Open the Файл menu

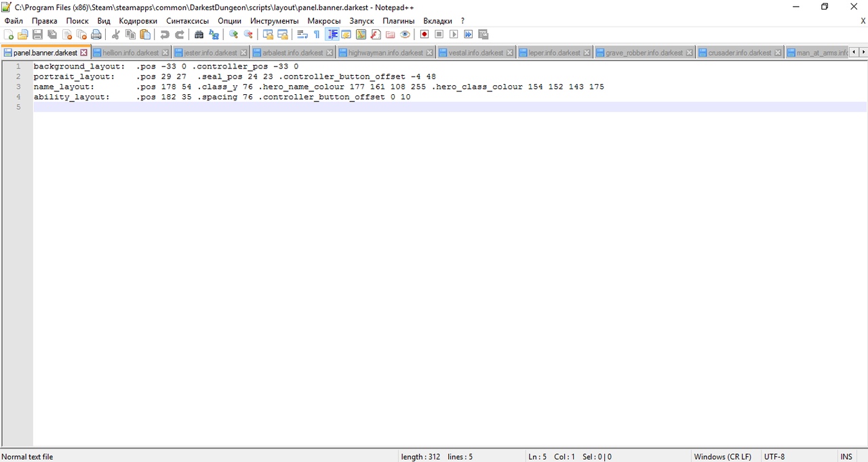tap(14, 21)
